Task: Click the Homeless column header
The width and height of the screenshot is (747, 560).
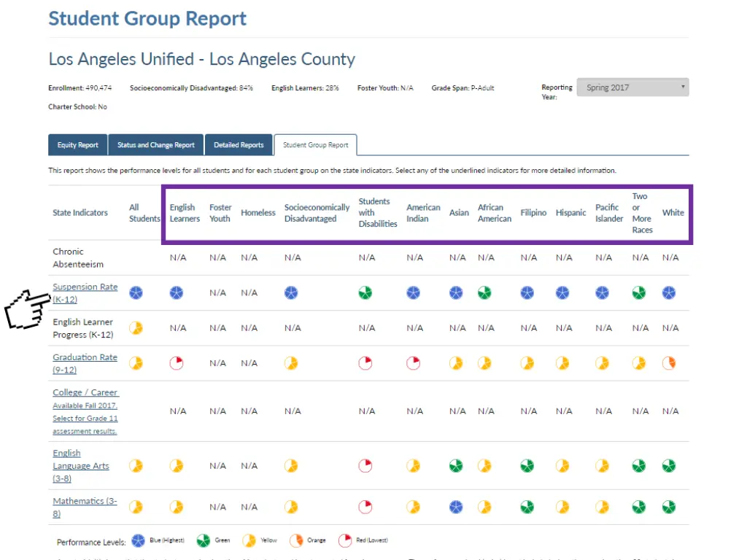Action: (x=258, y=213)
